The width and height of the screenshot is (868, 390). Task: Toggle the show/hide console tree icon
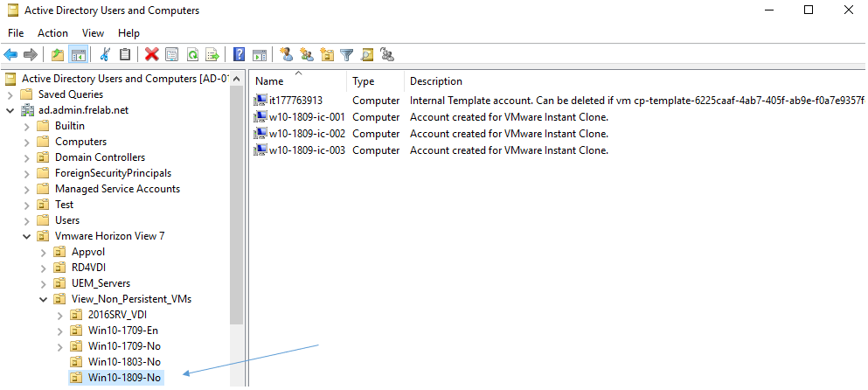(x=79, y=54)
